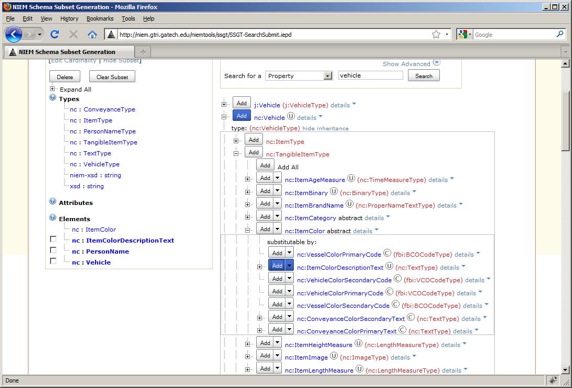Viewport: 572px width, 388px height.
Task: Stop loading using the X toolbar icon
Action: click(x=73, y=34)
